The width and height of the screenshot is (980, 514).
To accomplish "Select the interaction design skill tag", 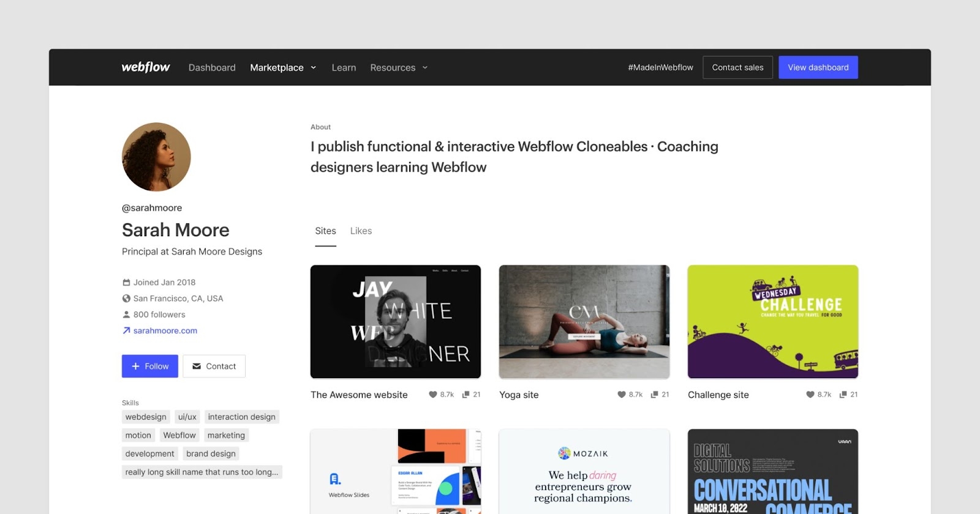I will [x=241, y=417].
